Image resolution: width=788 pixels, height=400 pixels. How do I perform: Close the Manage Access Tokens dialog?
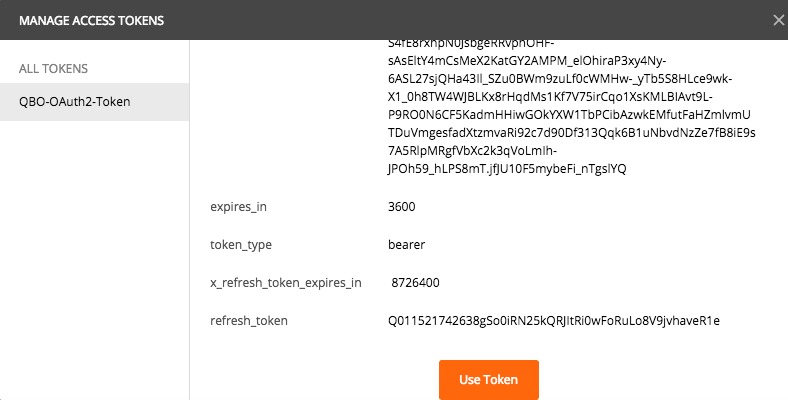pos(778,20)
